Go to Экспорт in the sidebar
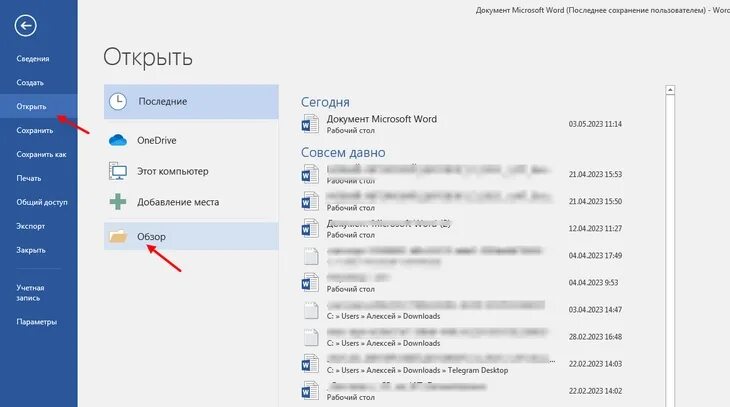This screenshot has height=407, width=730. [30, 226]
